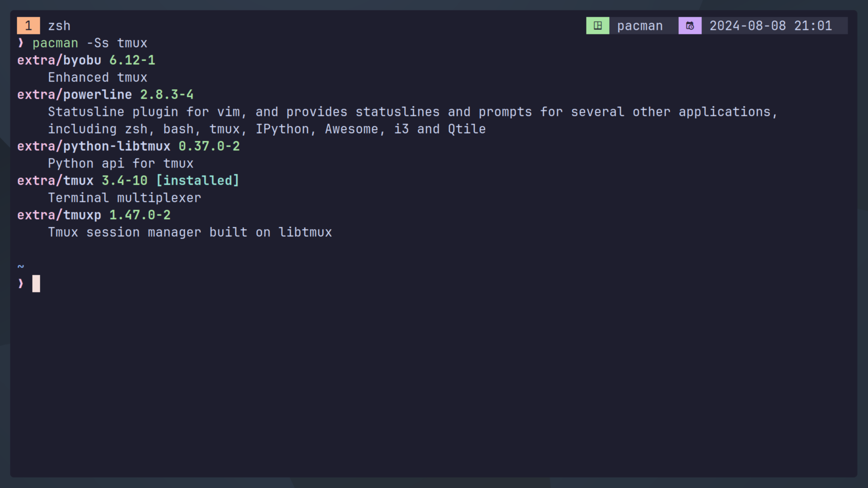Click the extra/powerline package name
Image resolution: width=868 pixels, height=488 pixels.
pyautogui.click(x=75, y=95)
